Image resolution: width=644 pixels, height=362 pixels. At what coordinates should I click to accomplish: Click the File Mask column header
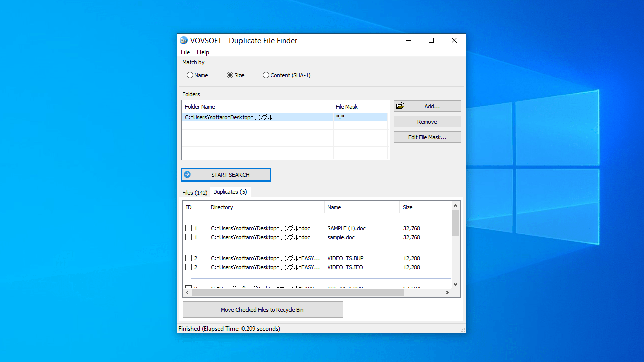pos(360,107)
